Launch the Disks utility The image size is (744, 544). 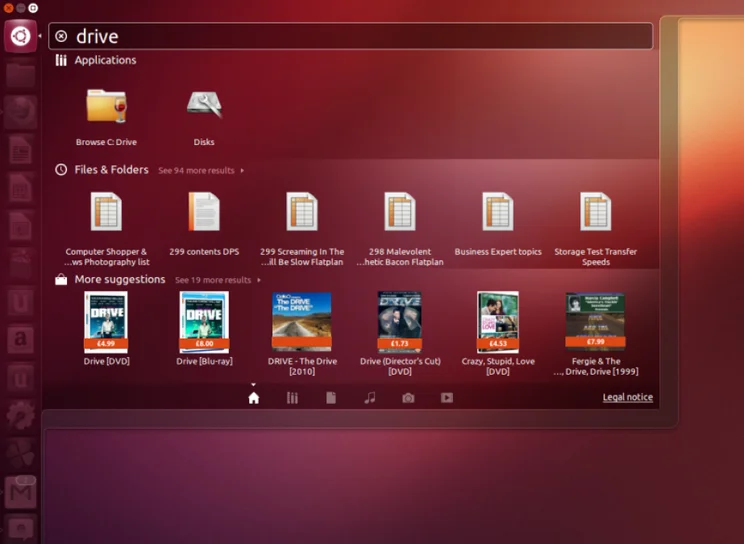coord(204,107)
